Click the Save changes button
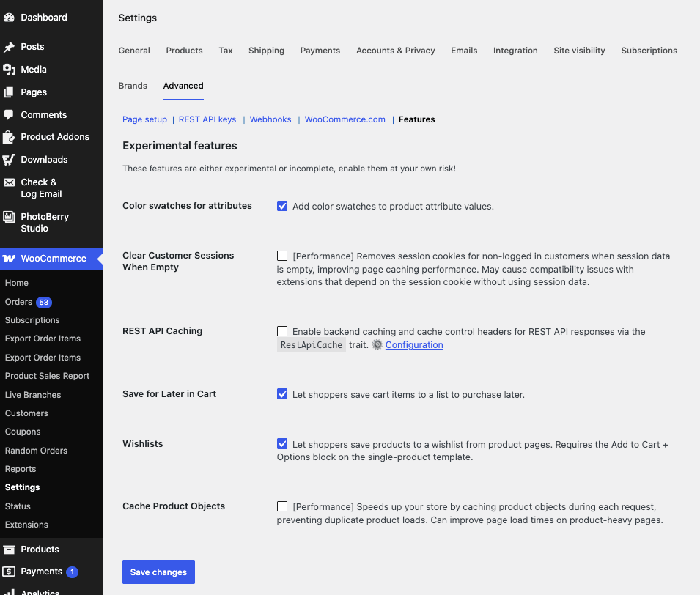The height and width of the screenshot is (595, 700). coord(158,572)
